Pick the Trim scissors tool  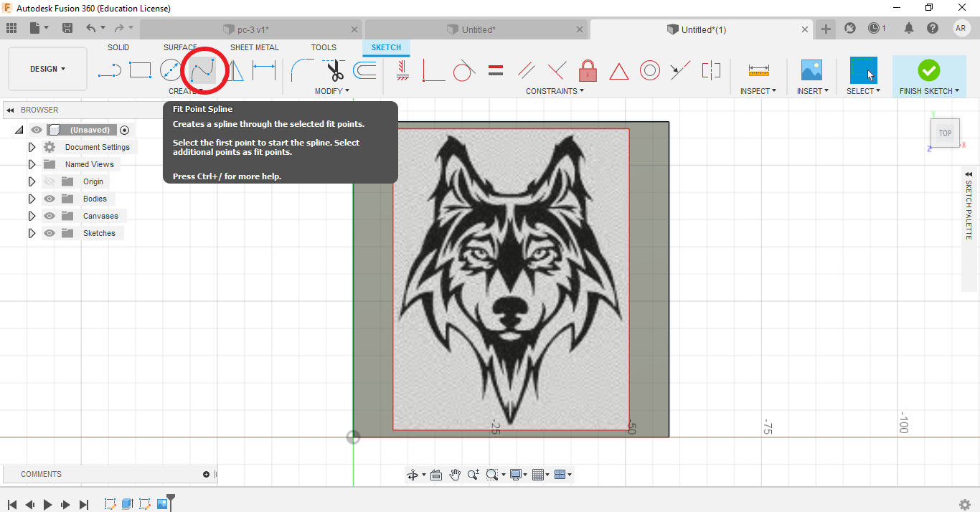pyautogui.click(x=334, y=70)
